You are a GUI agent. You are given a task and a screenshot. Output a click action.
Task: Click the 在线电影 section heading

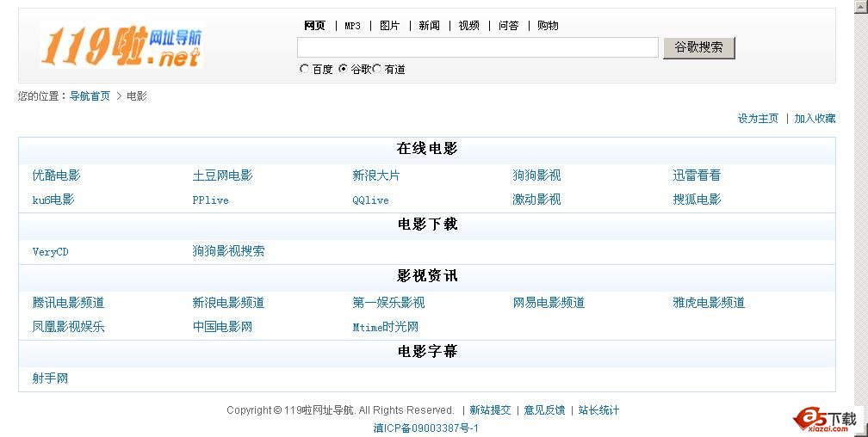click(427, 148)
